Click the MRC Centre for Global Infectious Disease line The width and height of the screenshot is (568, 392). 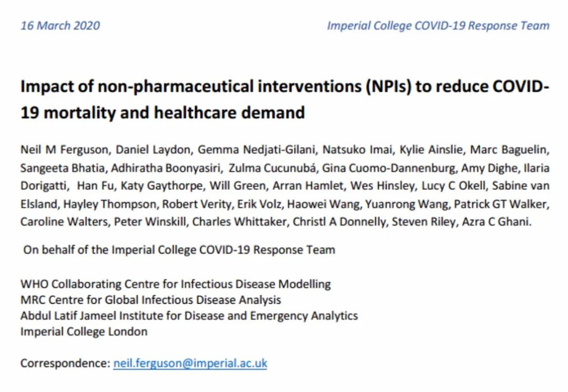(x=151, y=300)
